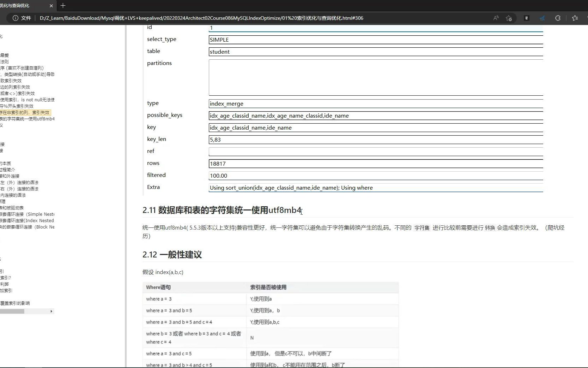
Task: Open outline item 右（外）连接的语法
Action: pyautogui.click(x=19, y=189)
